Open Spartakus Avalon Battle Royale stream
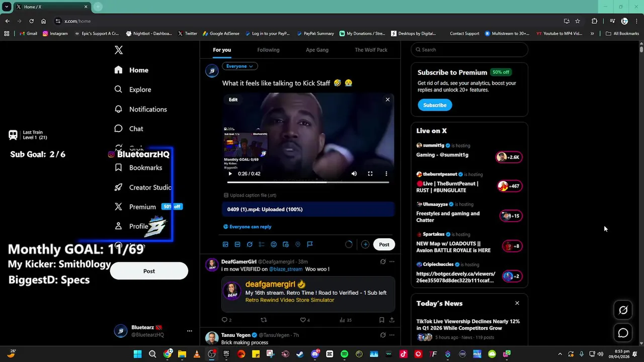Image resolution: width=644 pixels, height=362 pixels. pos(469,243)
